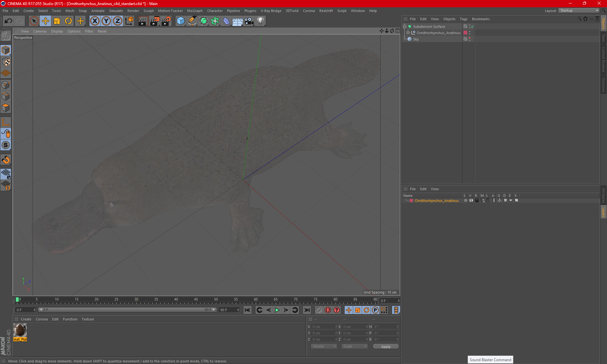
Task: Toggle Sky visibility dots
Action: click(x=469, y=39)
